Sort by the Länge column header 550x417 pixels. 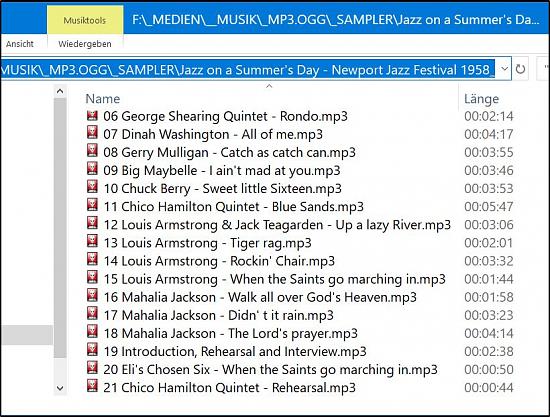(481, 99)
